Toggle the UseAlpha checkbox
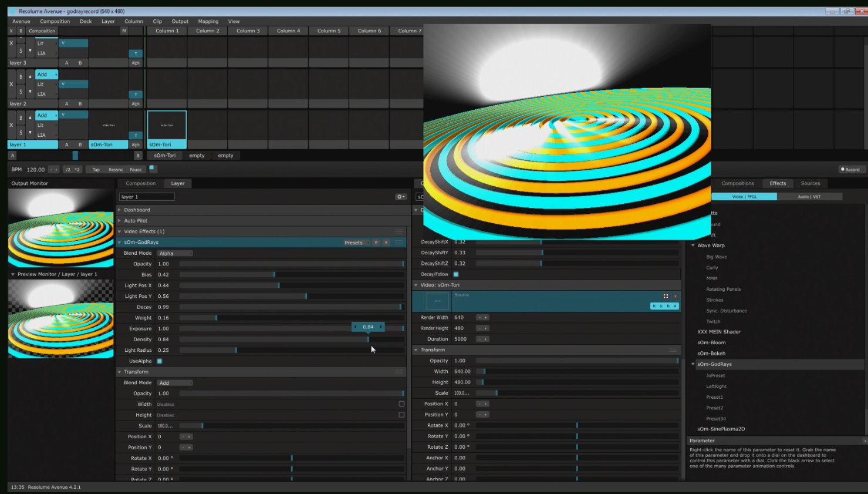Viewport: 868px width, 494px height. pyautogui.click(x=160, y=361)
